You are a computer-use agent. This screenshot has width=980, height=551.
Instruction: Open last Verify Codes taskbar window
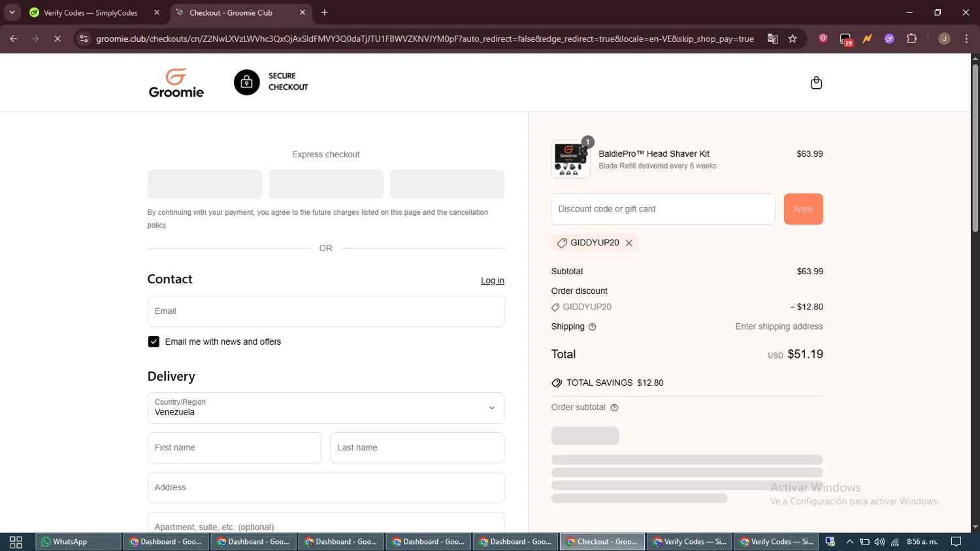[776, 542]
